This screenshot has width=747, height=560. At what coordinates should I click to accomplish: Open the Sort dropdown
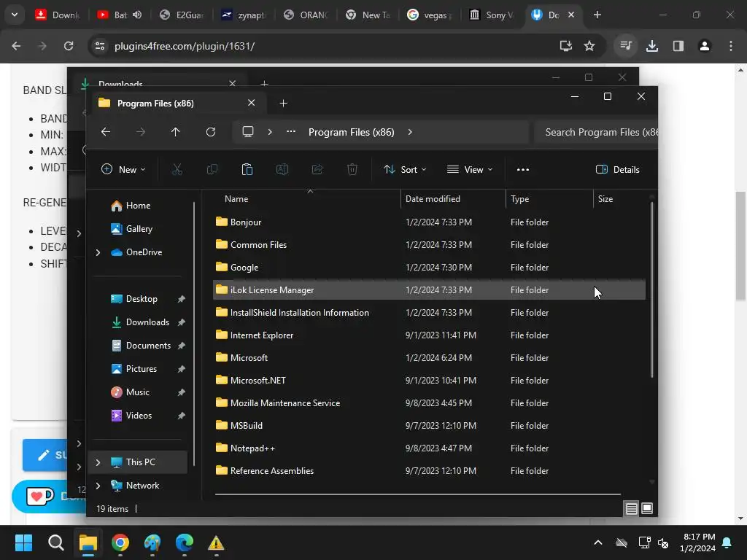coord(405,169)
